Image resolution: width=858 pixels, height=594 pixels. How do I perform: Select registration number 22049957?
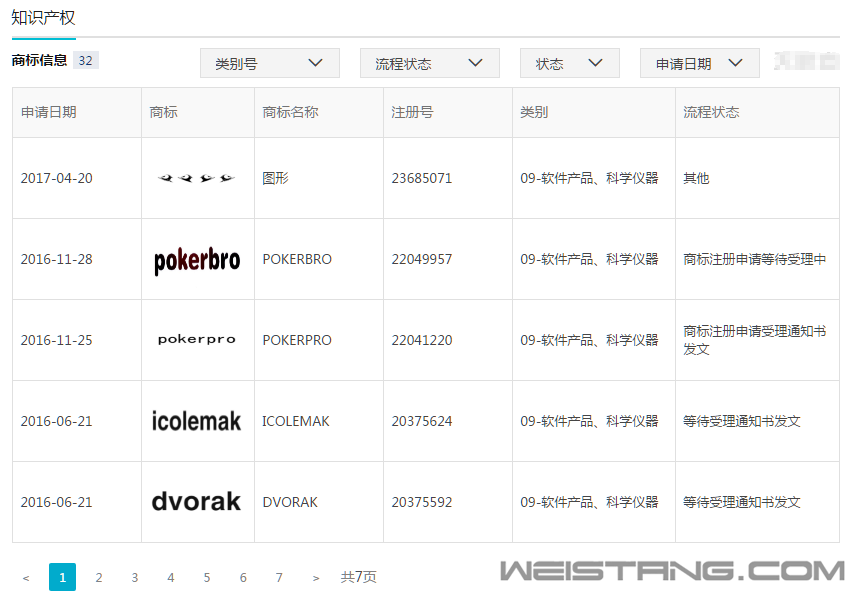422,259
